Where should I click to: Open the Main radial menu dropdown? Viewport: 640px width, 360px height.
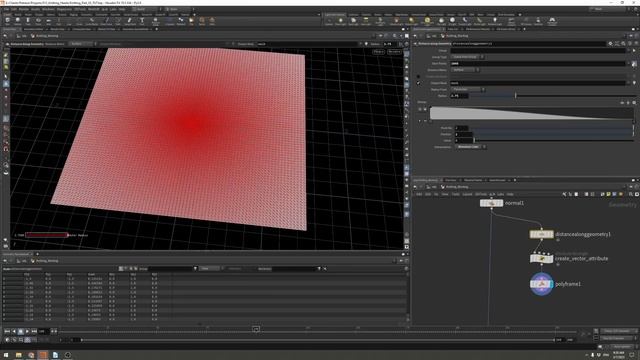[x=179, y=9]
